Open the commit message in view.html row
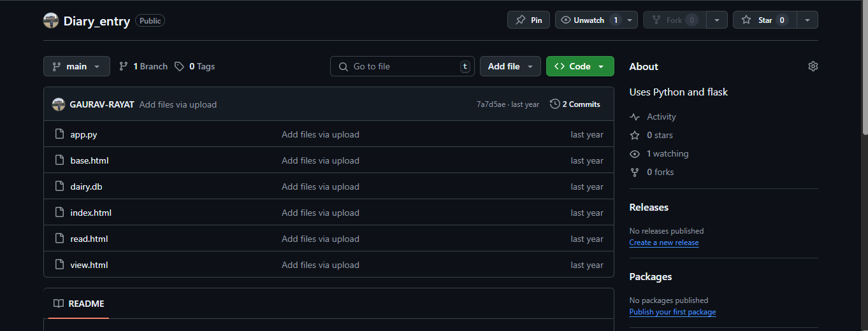 (321, 265)
